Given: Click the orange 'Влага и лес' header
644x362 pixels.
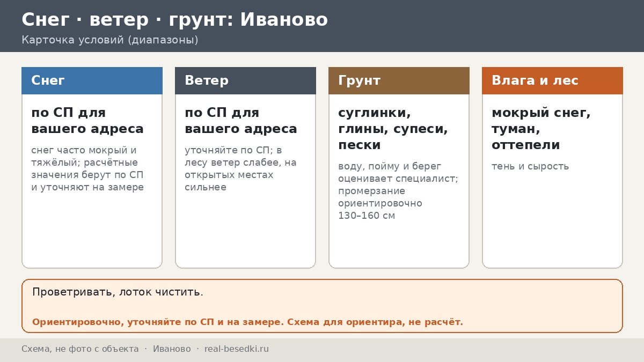Looking at the screenshot, I should point(552,80).
